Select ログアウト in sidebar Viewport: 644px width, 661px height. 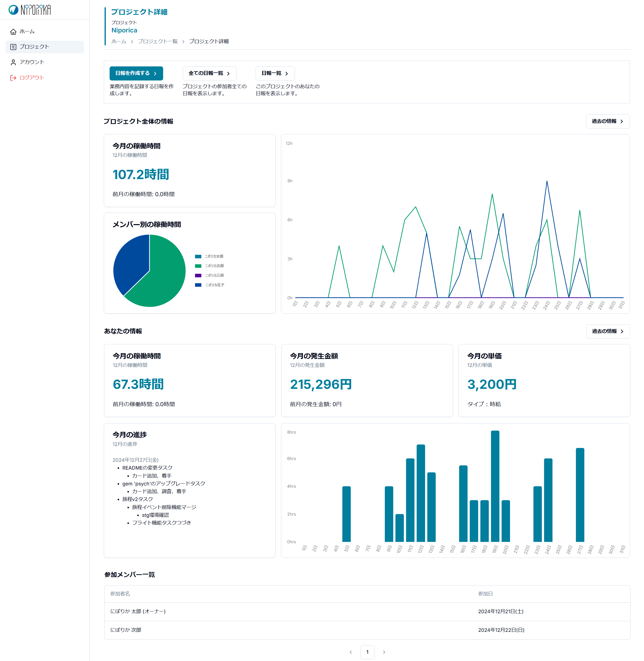[x=32, y=78]
